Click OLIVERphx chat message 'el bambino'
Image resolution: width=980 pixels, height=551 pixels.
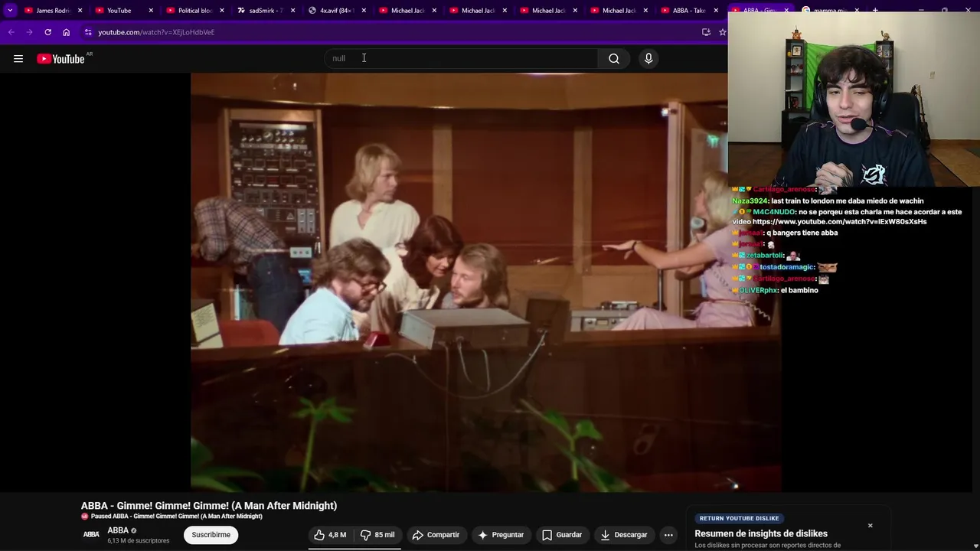[799, 291]
